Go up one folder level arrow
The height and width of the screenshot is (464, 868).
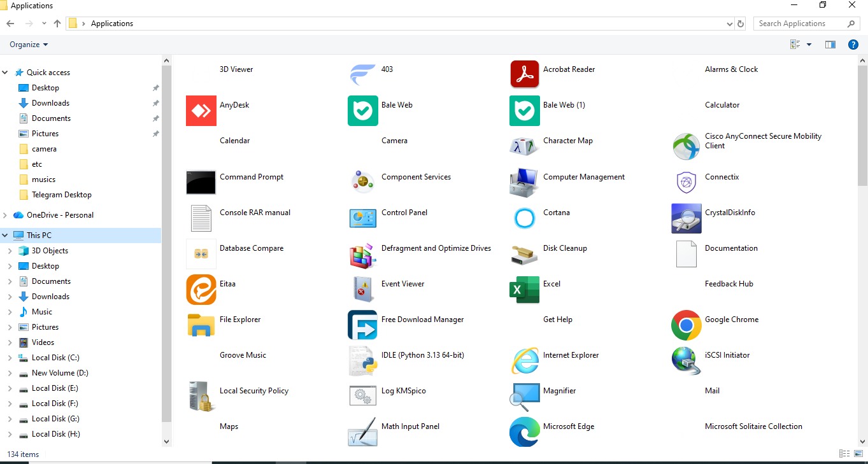[x=57, y=24]
